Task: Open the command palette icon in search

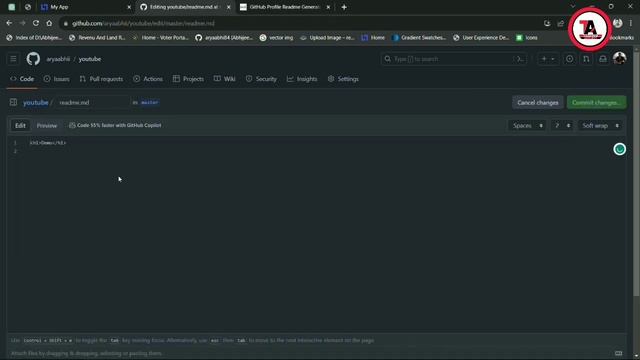Action: (x=520, y=59)
